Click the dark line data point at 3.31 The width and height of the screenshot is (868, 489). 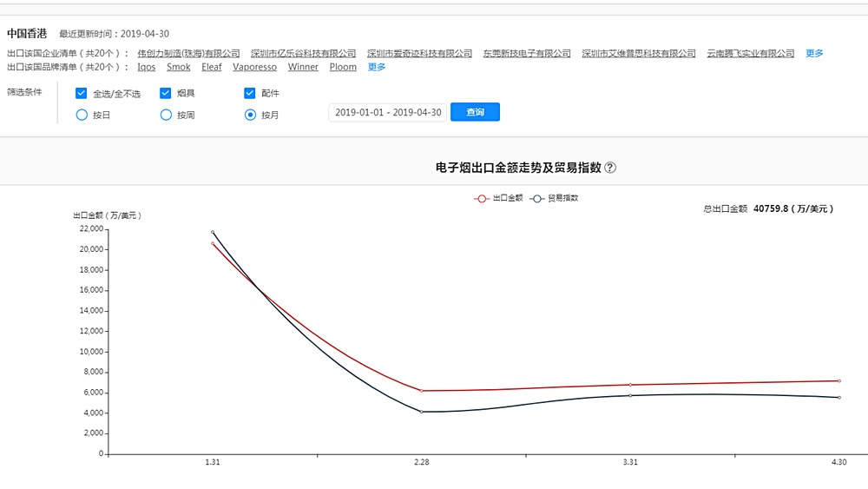coord(630,395)
